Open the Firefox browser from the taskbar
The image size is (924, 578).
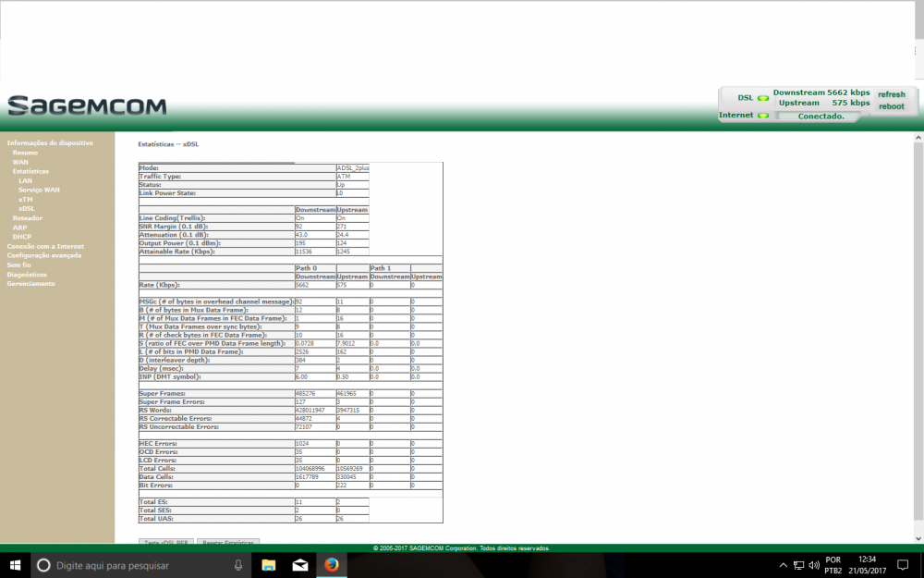click(x=333, y=565)
